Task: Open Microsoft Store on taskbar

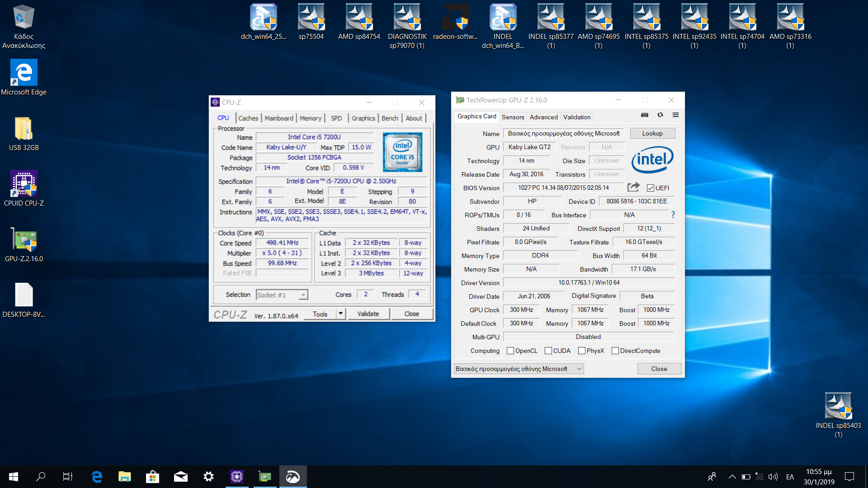Action: click(x=152, y=477)
